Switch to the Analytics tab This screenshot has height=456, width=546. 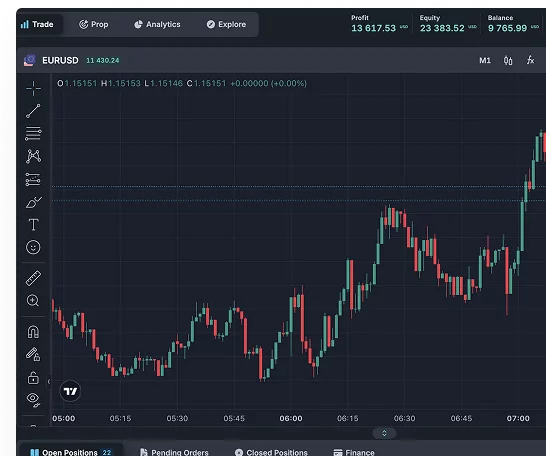[157, 24]
